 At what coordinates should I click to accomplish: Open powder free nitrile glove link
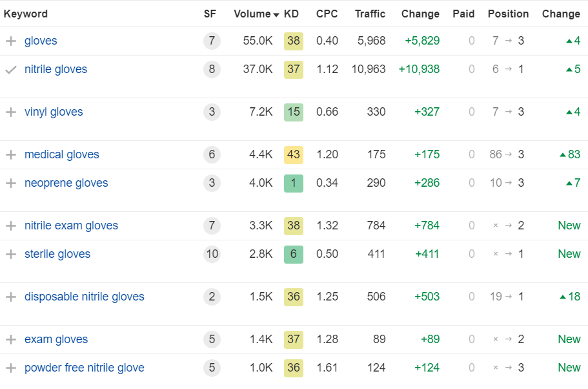tap(84, 368)
